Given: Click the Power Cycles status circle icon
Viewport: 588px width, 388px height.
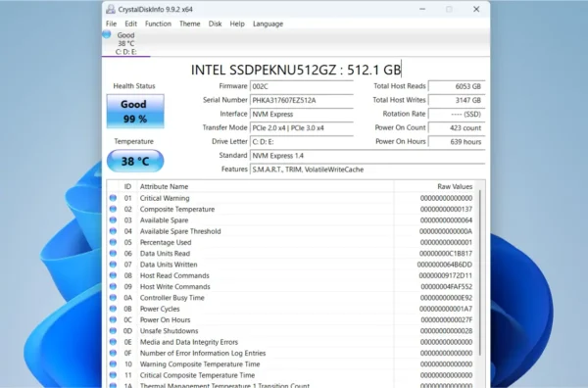Looking at the screenshot, I should coord(113,309).
